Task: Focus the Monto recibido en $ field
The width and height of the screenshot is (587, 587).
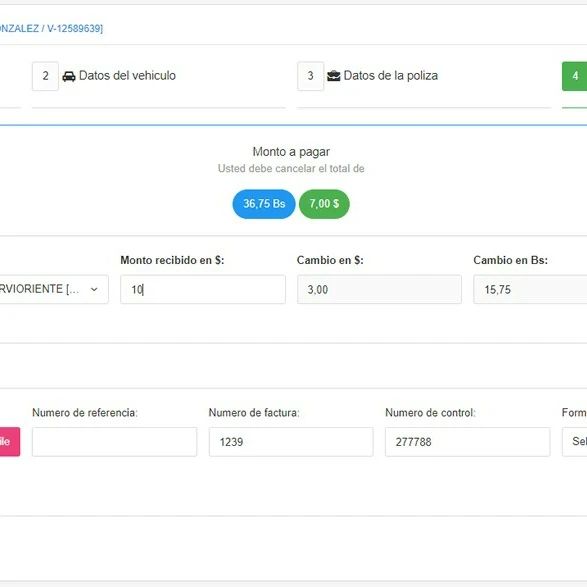Action: point(203,289)
